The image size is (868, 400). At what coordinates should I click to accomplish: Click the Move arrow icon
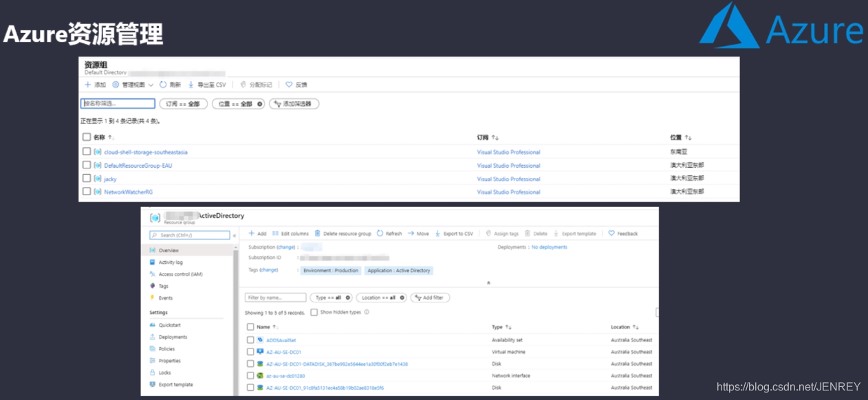[x=411, y=234]
